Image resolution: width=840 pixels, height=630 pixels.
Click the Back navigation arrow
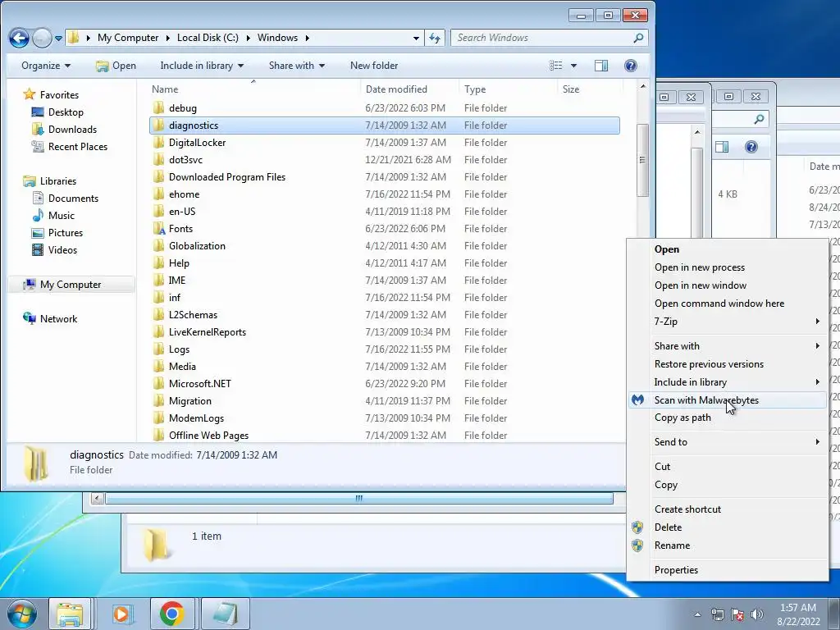pyautogui.click(x=20, y=38)
